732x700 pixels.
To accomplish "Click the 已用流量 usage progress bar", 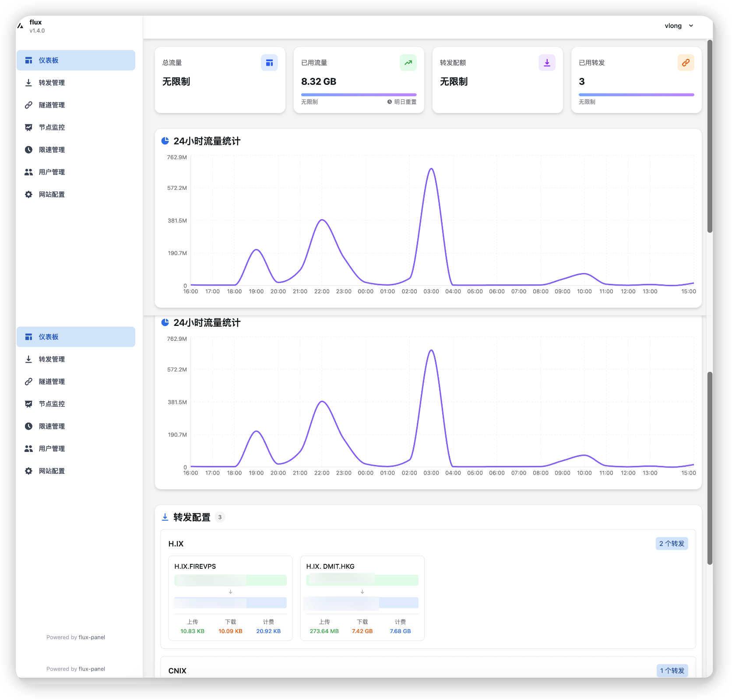I will (x=359, y=94).
